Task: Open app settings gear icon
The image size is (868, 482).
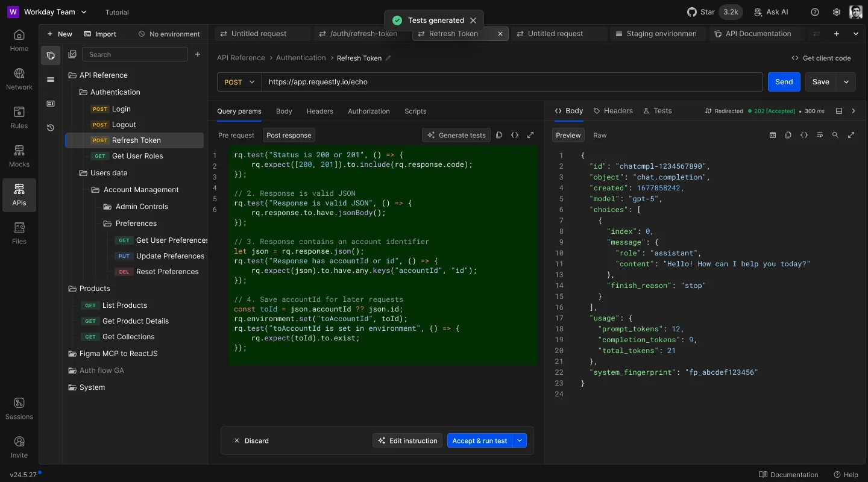Action: (837, 11)
